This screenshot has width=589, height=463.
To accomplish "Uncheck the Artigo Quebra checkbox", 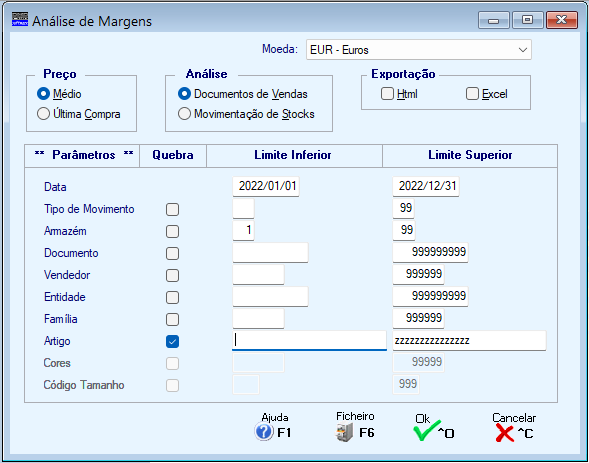I will (x=172, y=341).
